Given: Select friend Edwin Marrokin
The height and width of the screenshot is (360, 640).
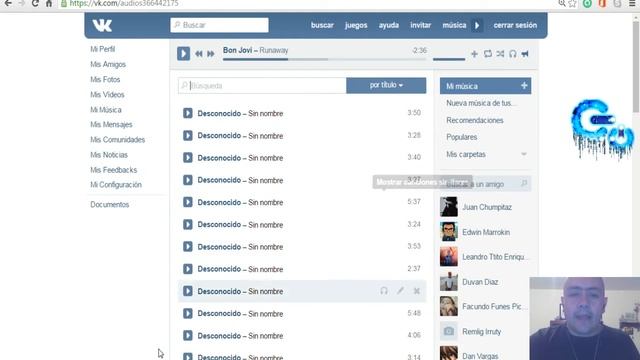Looking at the screenshot, I should pos(486,232).
